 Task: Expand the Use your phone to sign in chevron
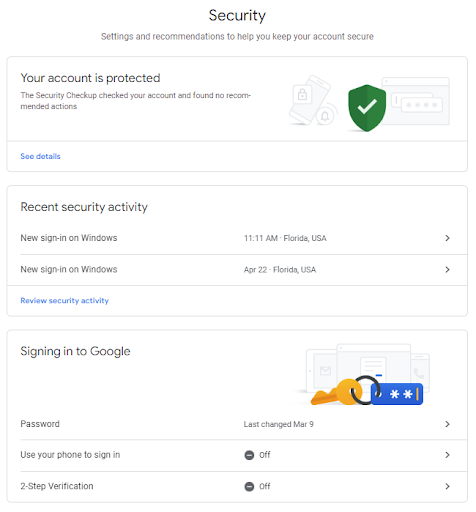point(447,455)
